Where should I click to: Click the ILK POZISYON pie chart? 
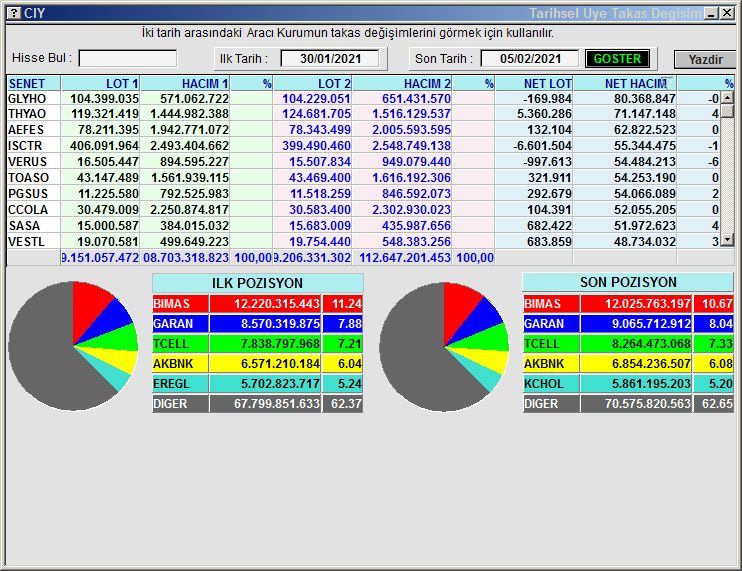[72, 346]
